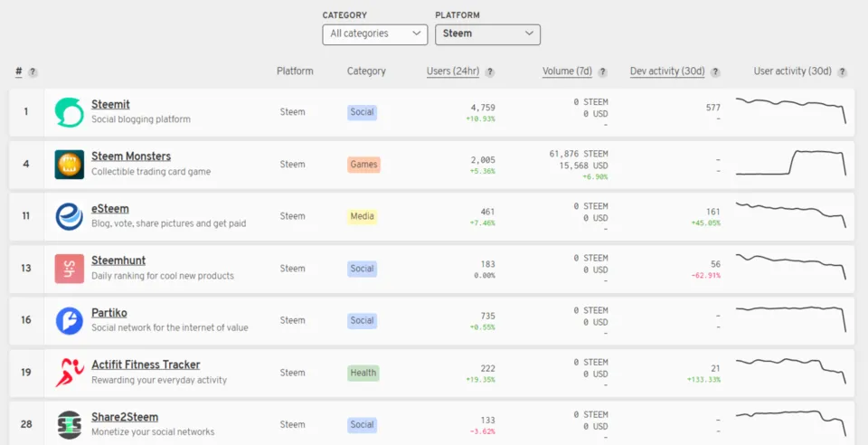
Task: Sort by Volume (7d) column header
Action: pos(567,71)
